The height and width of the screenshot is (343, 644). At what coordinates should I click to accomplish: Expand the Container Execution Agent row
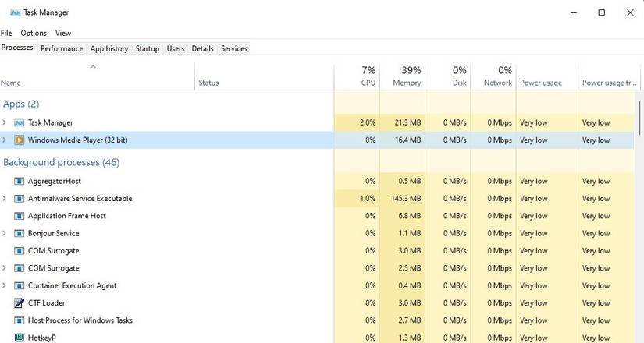click(5, 285)
